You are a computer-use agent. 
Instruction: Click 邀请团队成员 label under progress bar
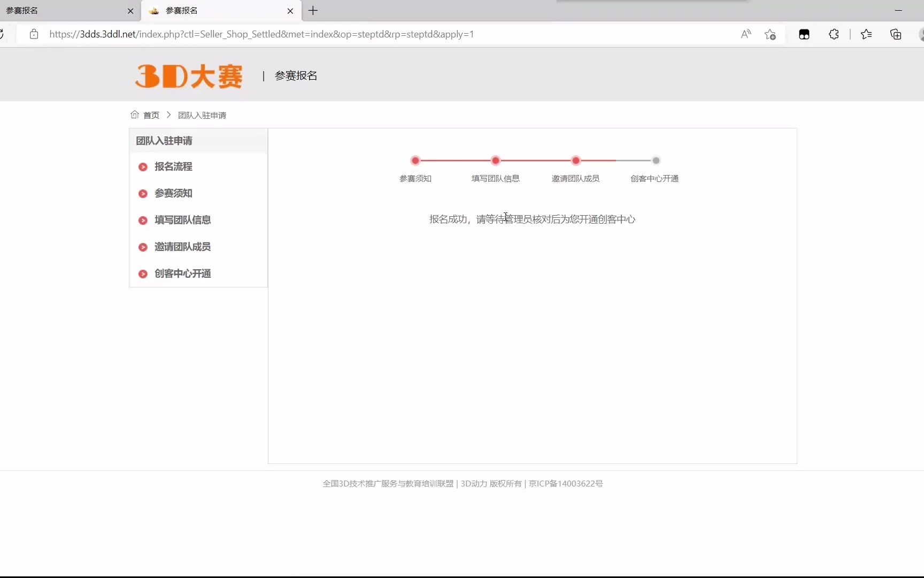point(575,179)
